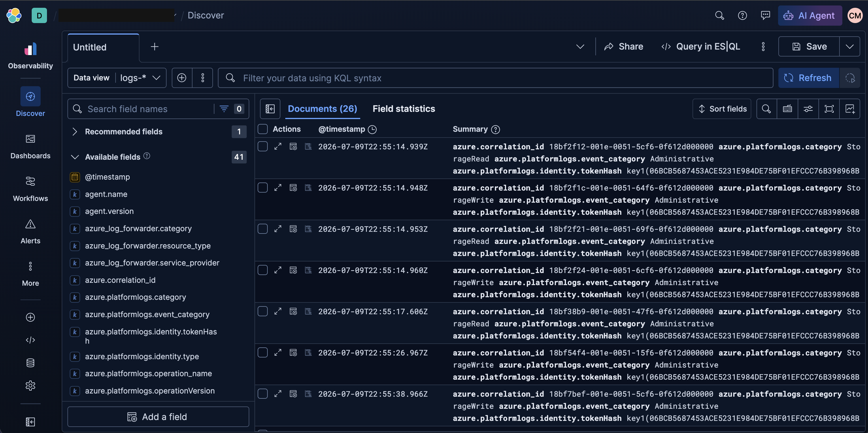Expand document details for 22:55:14.939Z row
The image size is (868, 433).
pyautogui.click(x=278, y=146)
